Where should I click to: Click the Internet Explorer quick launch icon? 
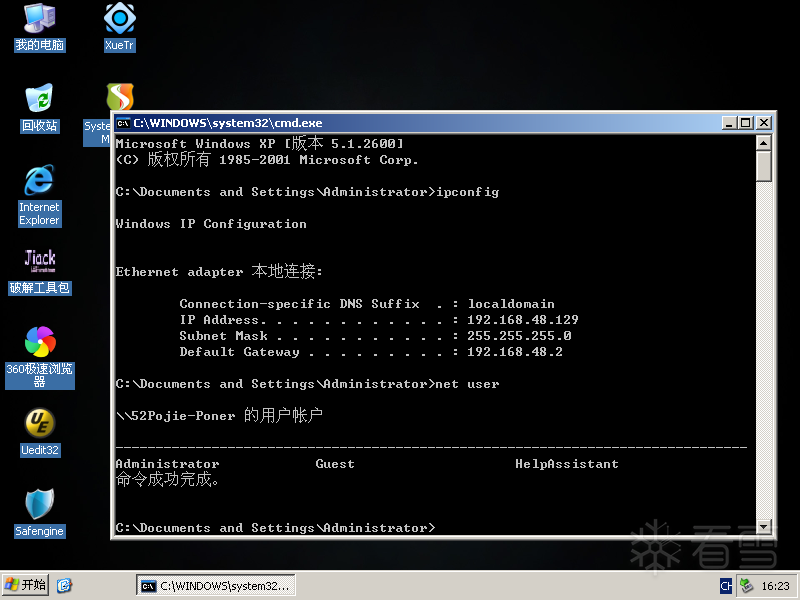(x=64, y=585)
